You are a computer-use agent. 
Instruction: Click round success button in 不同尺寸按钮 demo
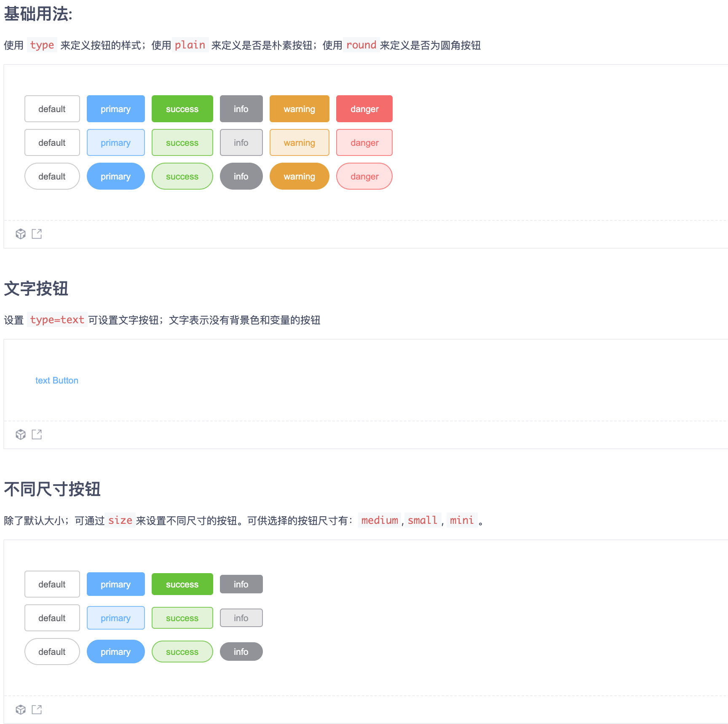click(x=182, y=652)
